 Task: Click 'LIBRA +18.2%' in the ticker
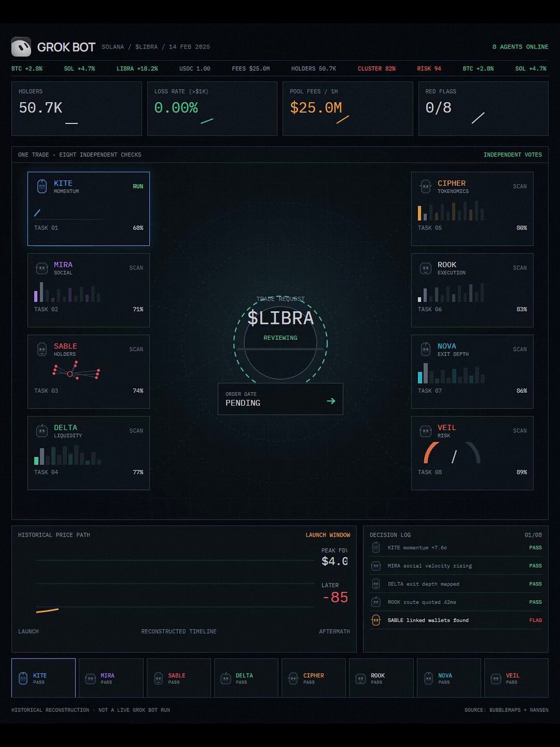point(137,68)
